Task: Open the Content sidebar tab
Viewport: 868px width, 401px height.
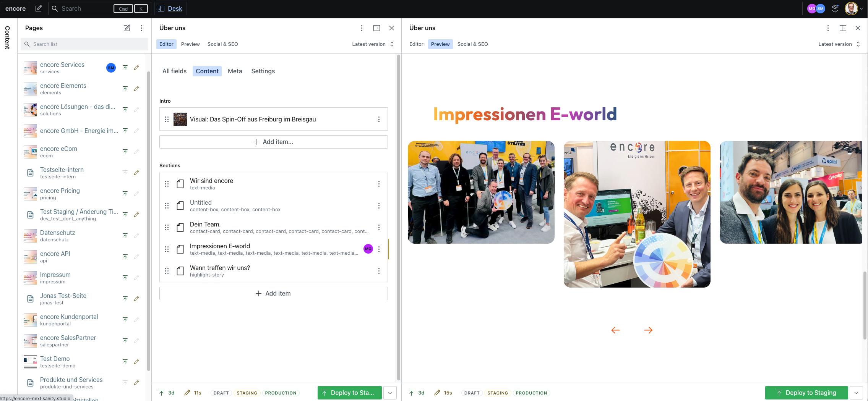Action: [7, 37]
